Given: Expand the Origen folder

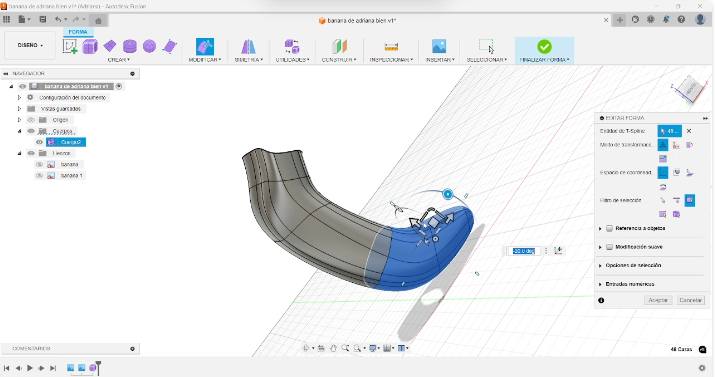Looking at the screenshot, I should pyautogui.click(x=19, y=120).
